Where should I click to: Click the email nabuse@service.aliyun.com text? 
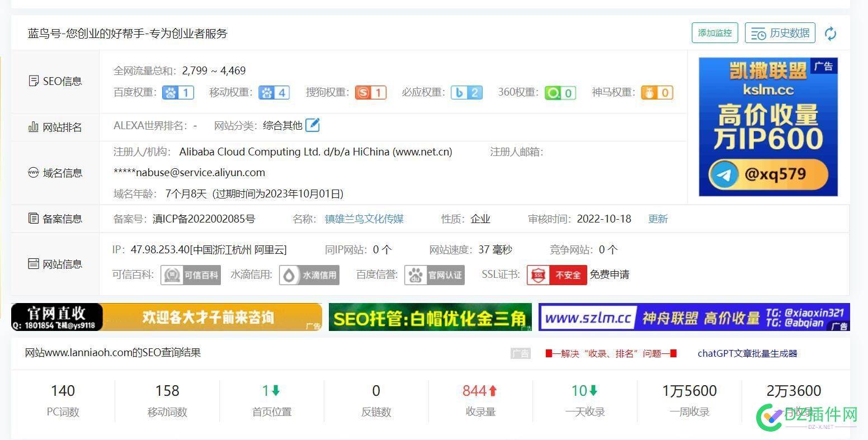coord(189,172)
